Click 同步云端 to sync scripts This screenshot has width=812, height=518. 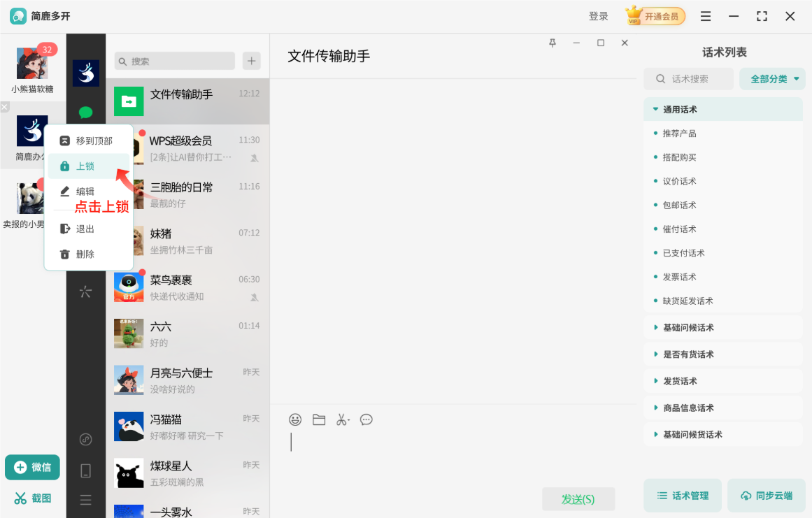tap(766, 494)
